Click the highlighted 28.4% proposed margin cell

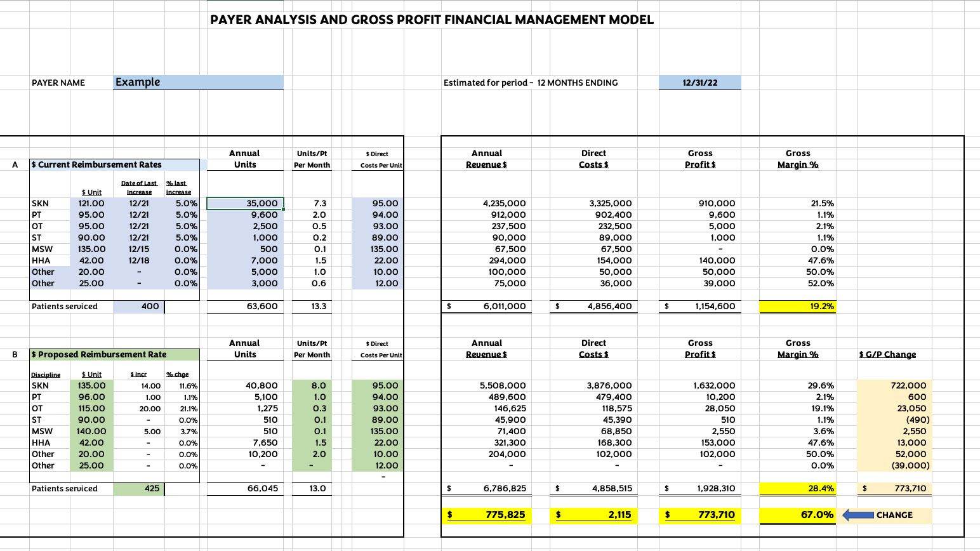pos(798,488)
